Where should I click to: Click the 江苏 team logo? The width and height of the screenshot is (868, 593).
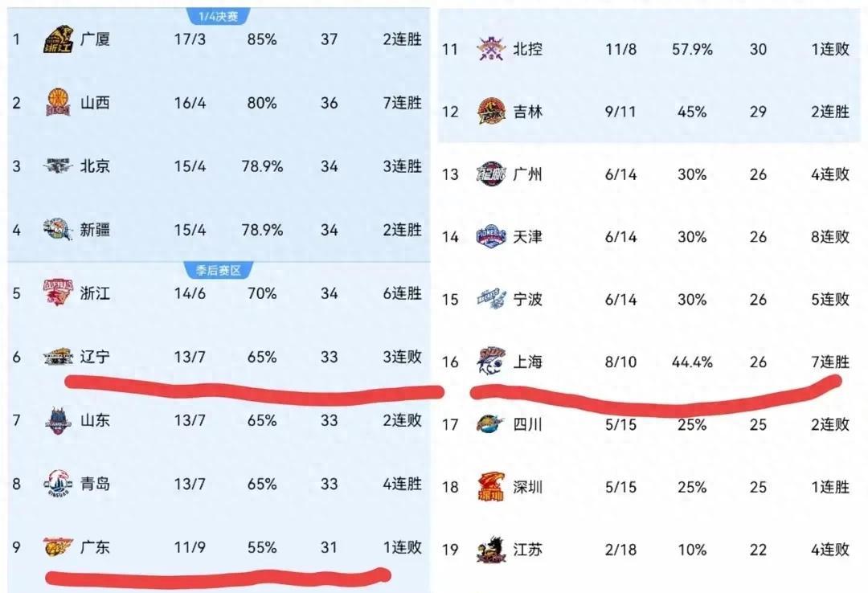point(490,550)
